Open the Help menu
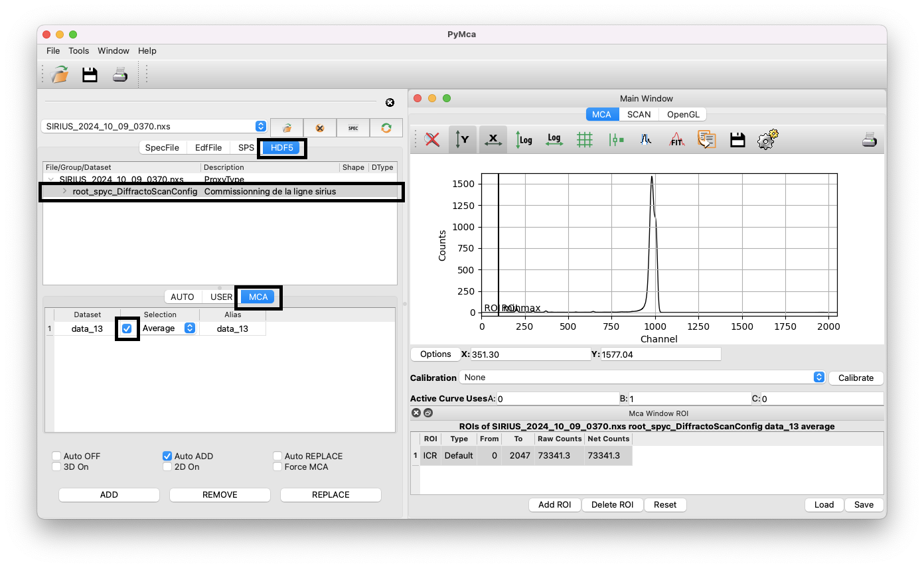This screenshot has width=924, height=568. tap(147, 50)
